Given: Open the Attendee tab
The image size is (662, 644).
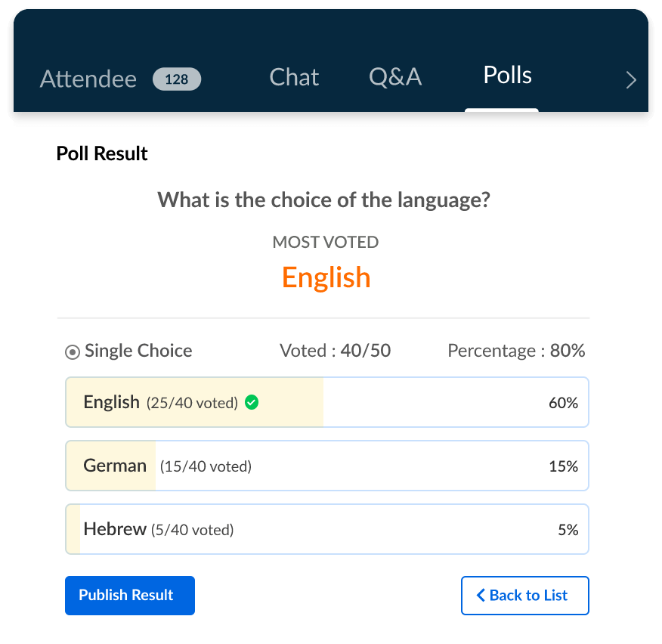Looking at the screenshot, I should tap(88, 79).
